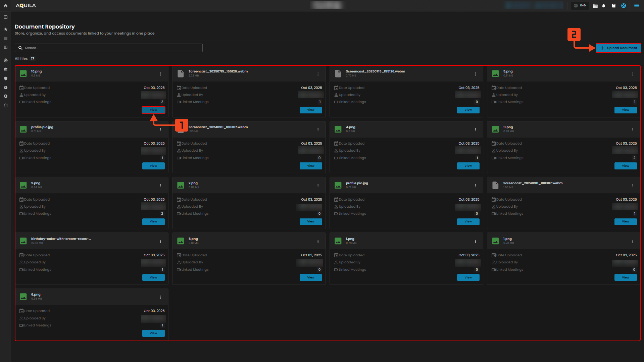Image resolution: width=644 pixels, height=362 pixels.
Task: Open the notifications bell icon
Action: (604, 6)
